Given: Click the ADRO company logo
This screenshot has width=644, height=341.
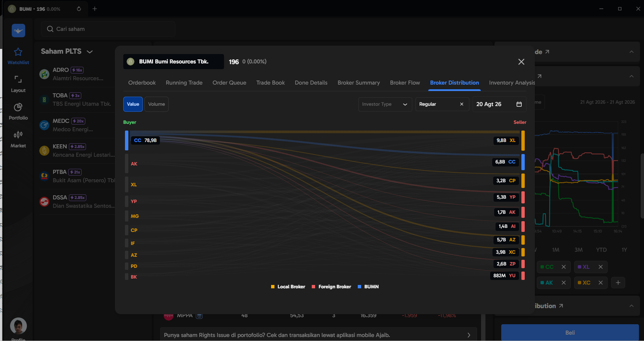Looking at the screenshot, I should pyautogui.click(x=44, y=74).
